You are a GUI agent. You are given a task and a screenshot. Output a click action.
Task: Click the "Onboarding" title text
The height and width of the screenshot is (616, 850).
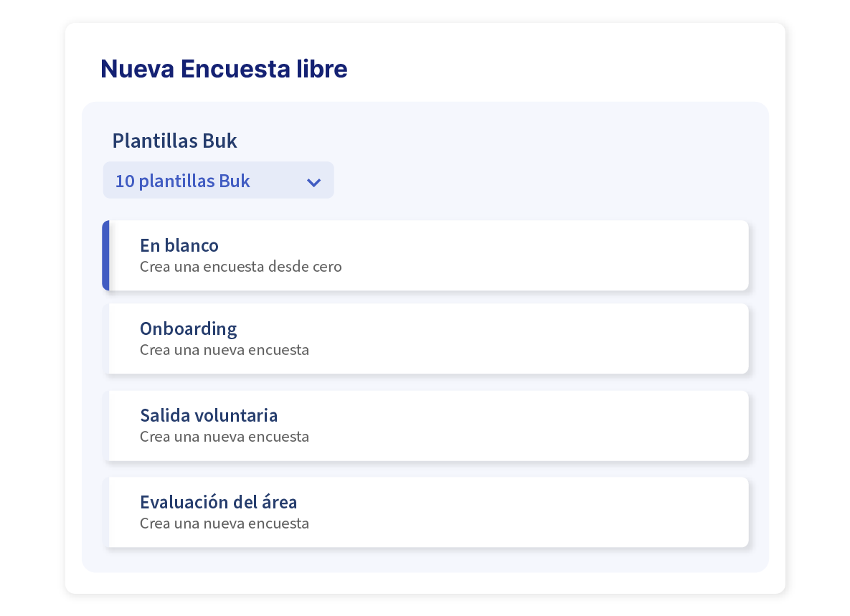click(x=188, y=329)
